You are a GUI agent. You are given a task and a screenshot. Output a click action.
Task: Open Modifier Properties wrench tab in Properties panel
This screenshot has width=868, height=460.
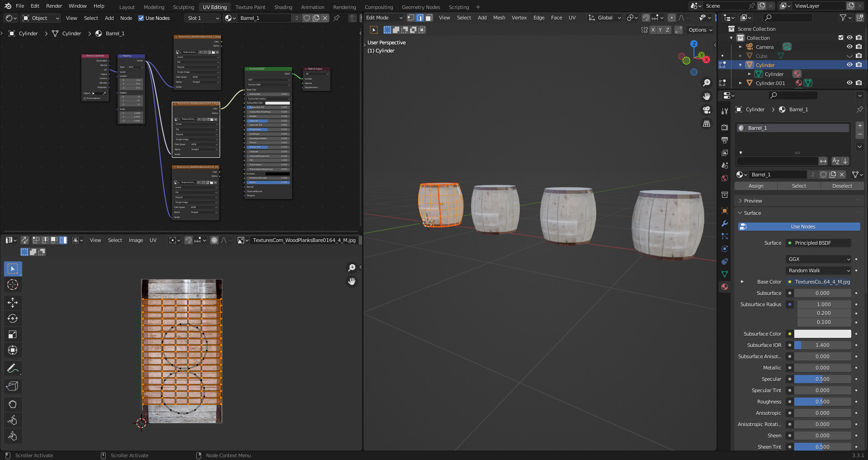[x=724, y=223]
